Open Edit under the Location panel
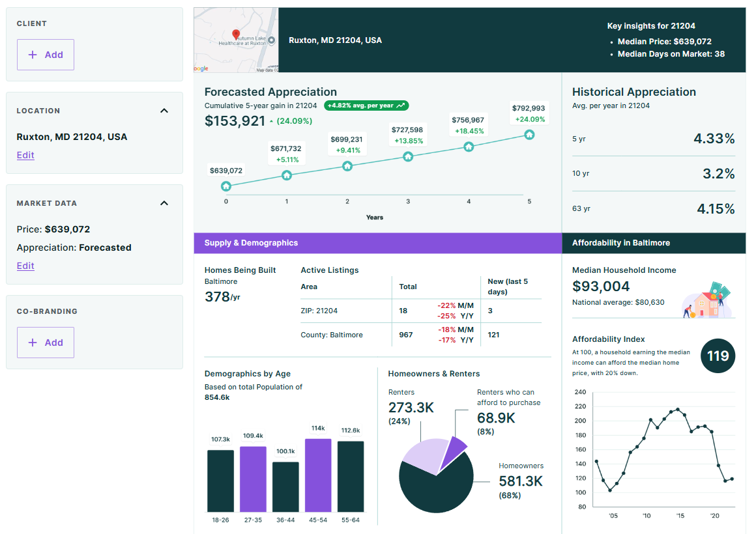The height and width of the screenshot is (534, 756). click(x=25, y=155)
